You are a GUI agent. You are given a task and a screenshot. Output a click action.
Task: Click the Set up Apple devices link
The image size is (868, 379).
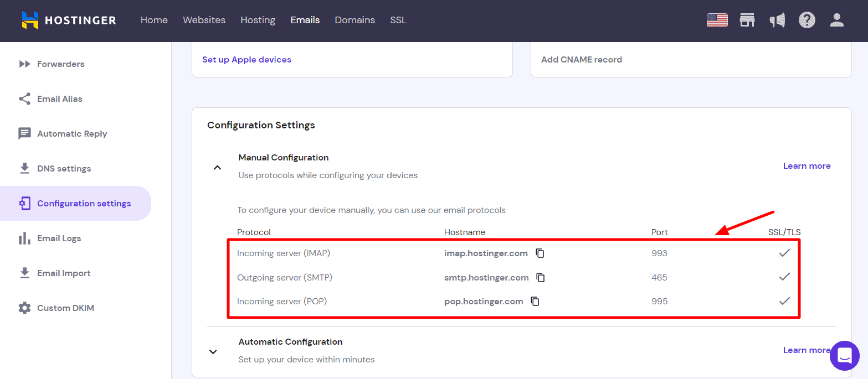tap(246, 60)
